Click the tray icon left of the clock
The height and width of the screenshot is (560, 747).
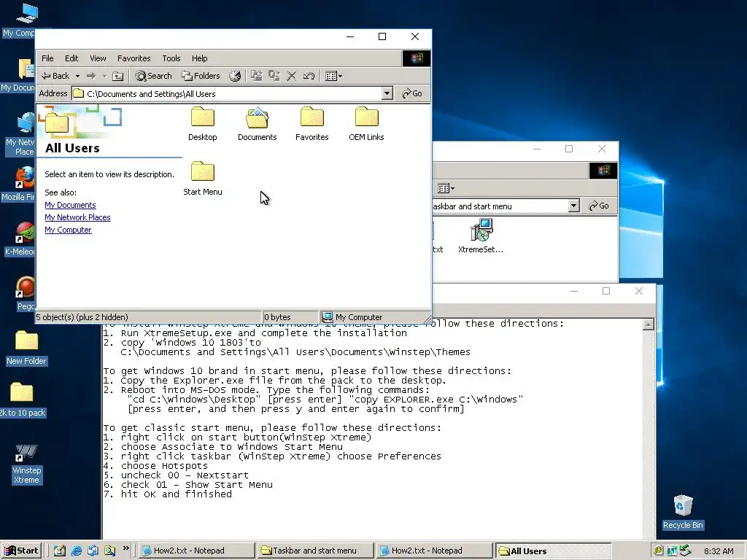pyautogui.click(x=685, y=551)
